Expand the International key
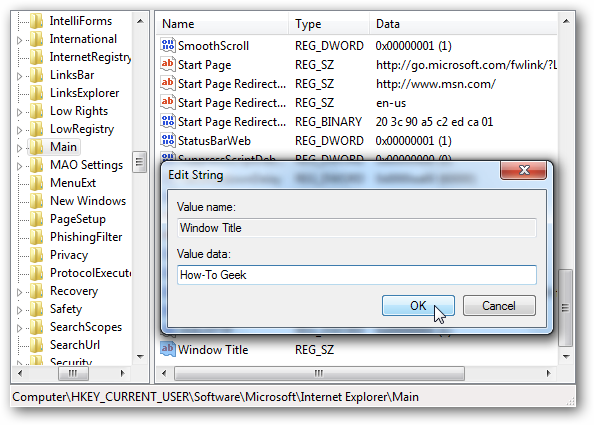Viewport: 594px width, 425px height. point(20,40)
